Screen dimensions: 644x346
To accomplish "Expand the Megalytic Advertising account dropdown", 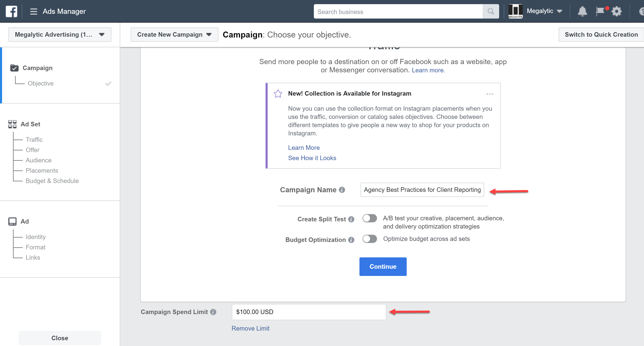I will tap(60, 34).
